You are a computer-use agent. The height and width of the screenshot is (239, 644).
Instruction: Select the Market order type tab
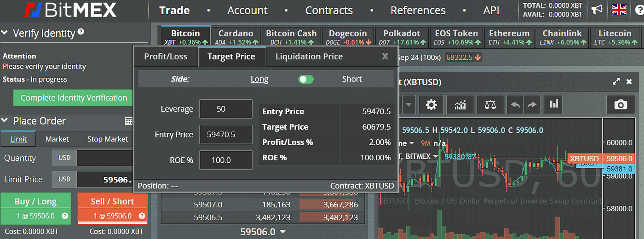tap(57, 139)
